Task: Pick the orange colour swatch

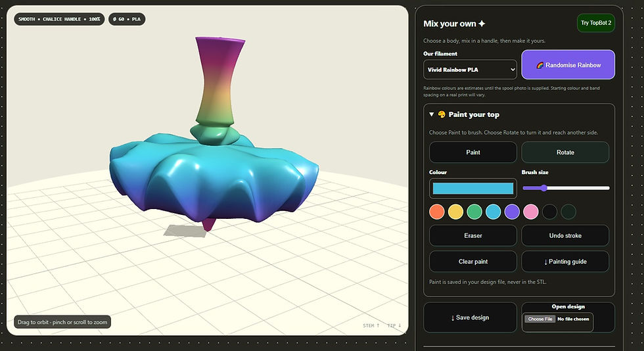Action: pos(437,212)
